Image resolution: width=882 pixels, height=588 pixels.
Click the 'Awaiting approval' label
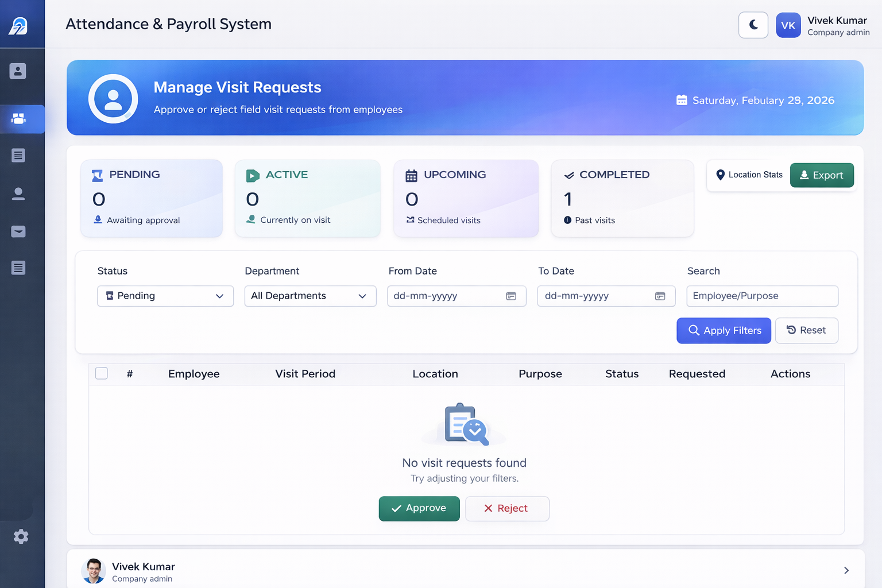[x=144, y=220]
